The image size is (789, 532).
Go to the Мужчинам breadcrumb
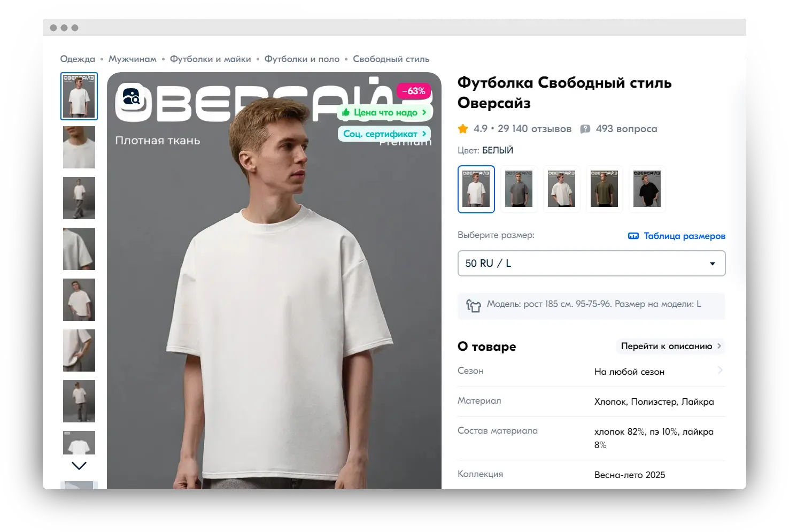[x=133, y=59]
